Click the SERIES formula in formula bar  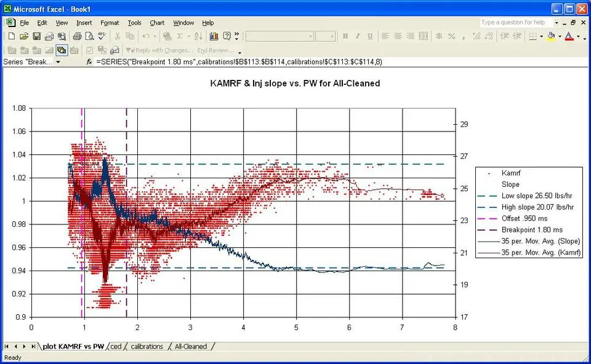pos(239,61)
